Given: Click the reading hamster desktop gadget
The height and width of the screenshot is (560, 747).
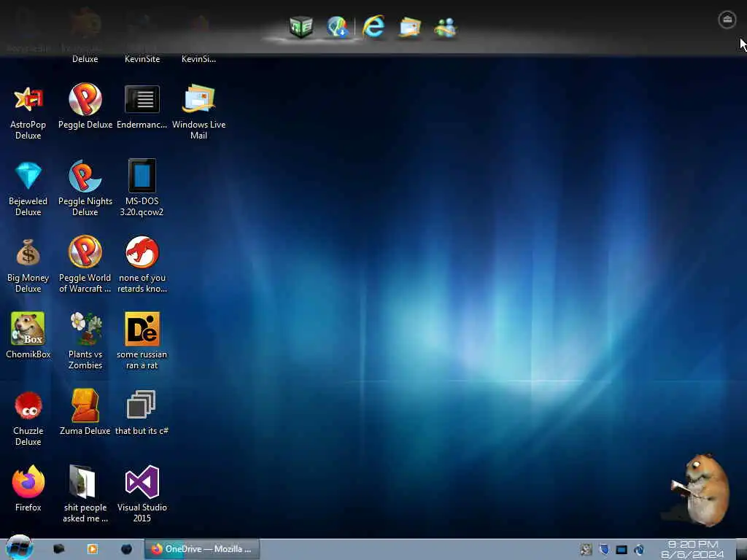Looking at the screenshot, I should click(700, 491).
